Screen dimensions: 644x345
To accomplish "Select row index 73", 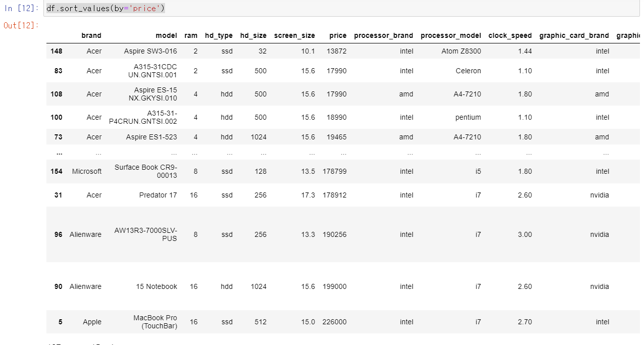I will click(x=59, y=137).
